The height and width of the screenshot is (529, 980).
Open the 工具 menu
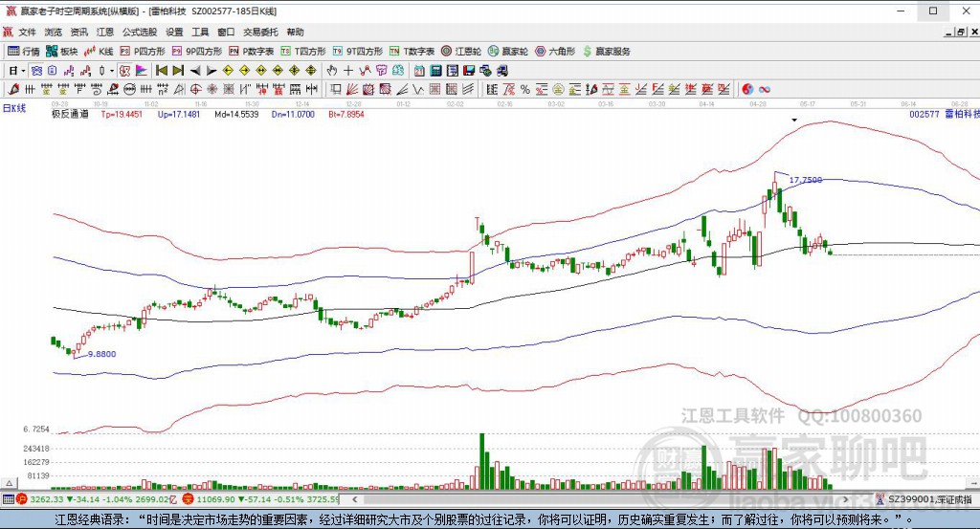click(x=200, y=32)
